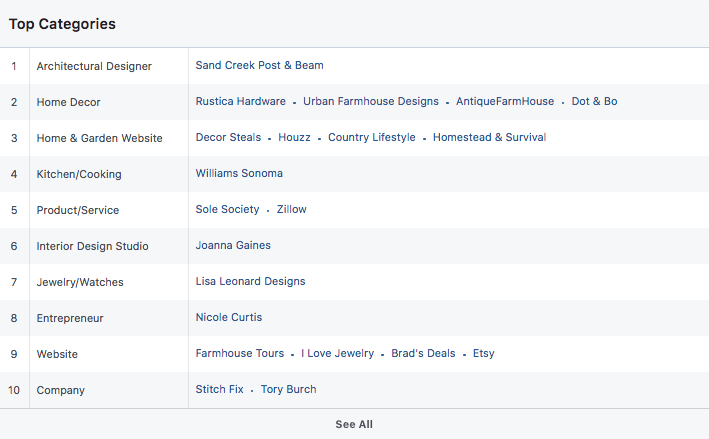This screenshot has width=709, height=439.
Task: Visit the Farmhouse Tours link
Action: (x=240, y=354)
